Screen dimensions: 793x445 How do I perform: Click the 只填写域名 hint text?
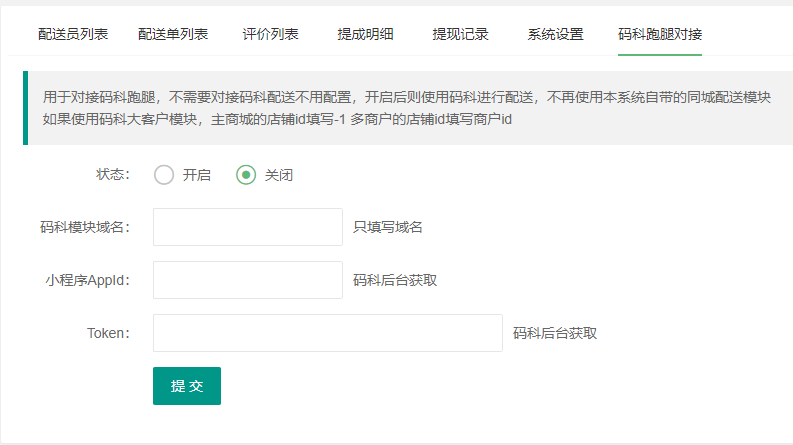click(388, 227)
